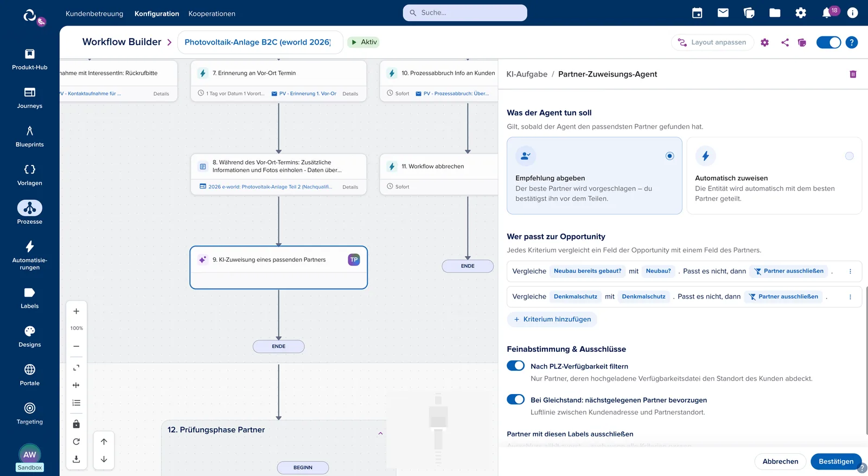This screenshot has width=868, height=476.
Task: Change 'Partner ausschließen' action in Neubau criterion
Action: click(789, 271)
